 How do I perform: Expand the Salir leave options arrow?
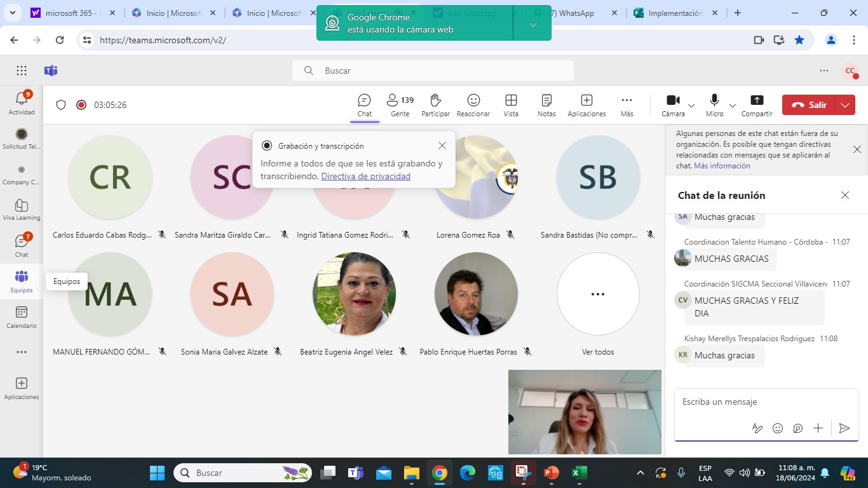[x=845, y=105]
